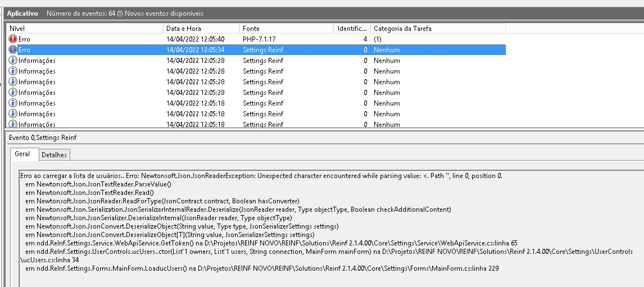Click the truncated Identific... column header
The image size is (644, 287).
(x=352, y=29)
